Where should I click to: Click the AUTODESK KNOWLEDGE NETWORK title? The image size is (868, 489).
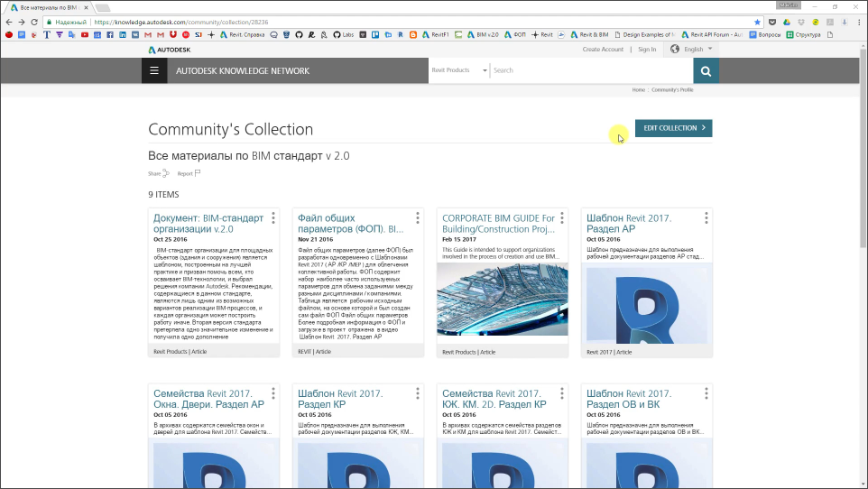243,71
